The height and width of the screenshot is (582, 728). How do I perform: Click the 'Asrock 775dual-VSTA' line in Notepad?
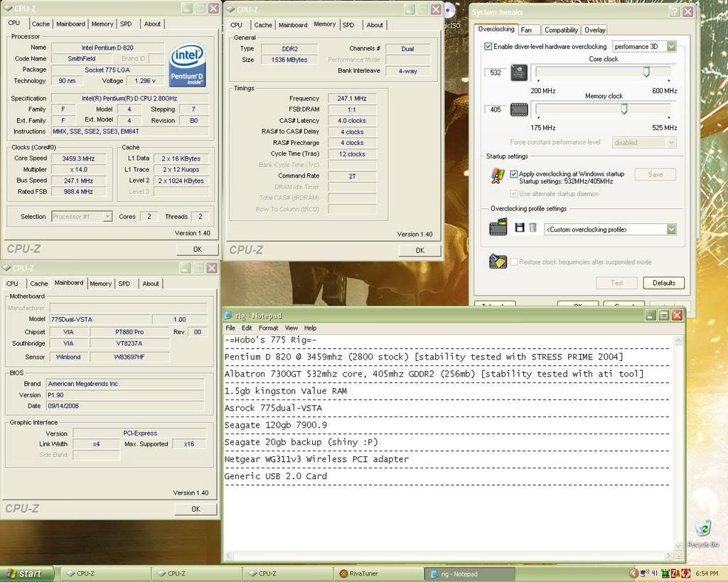(273, 409)
